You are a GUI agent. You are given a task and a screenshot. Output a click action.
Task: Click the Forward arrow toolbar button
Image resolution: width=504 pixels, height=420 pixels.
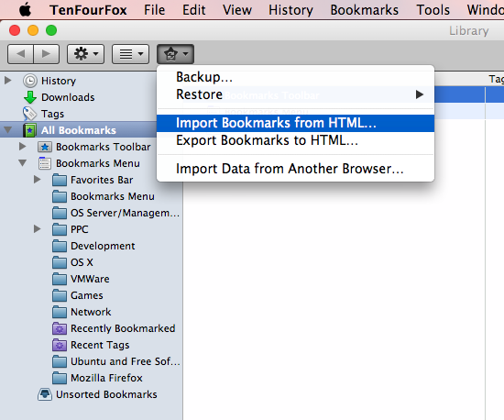47,54
